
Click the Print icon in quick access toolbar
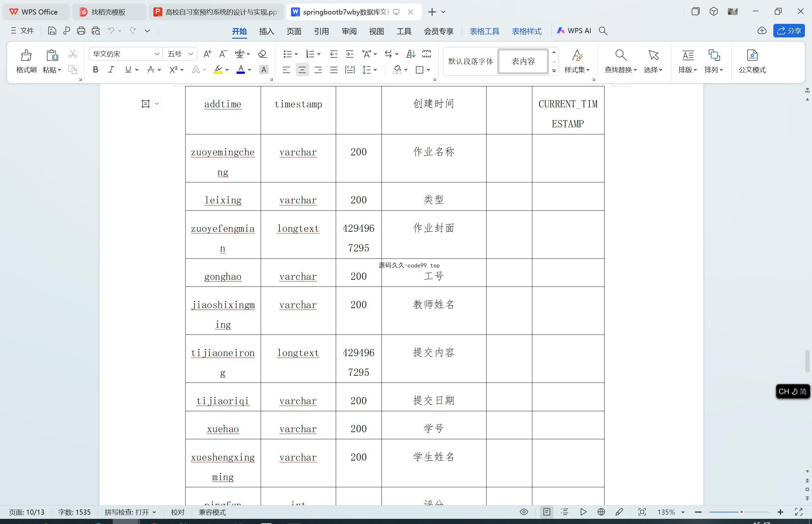click(x=81, y=31)
